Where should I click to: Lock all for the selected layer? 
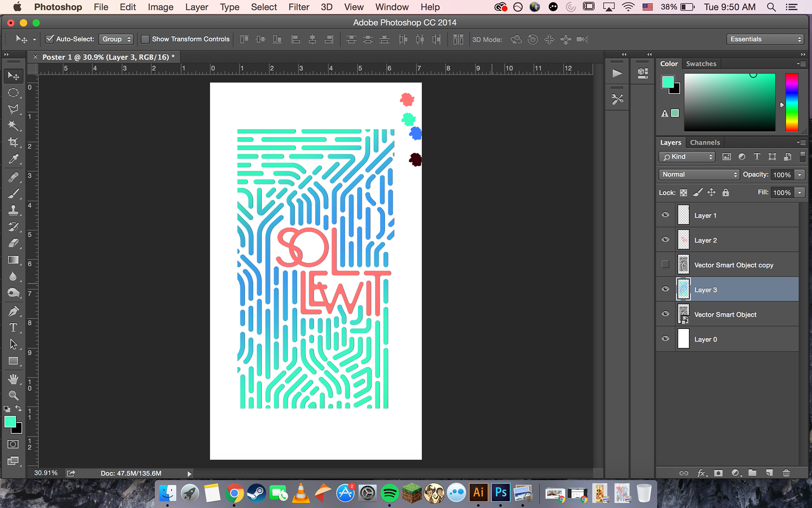tap(726, 193)
